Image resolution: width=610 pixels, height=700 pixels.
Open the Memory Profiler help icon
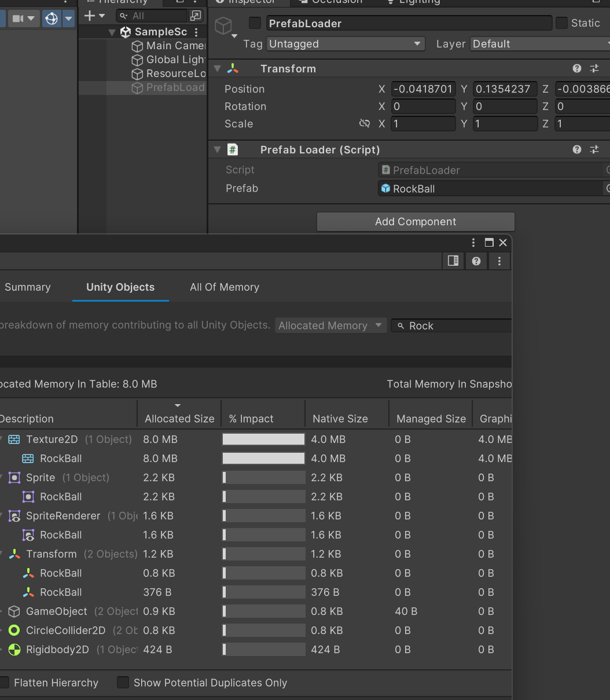pos(476,261)
